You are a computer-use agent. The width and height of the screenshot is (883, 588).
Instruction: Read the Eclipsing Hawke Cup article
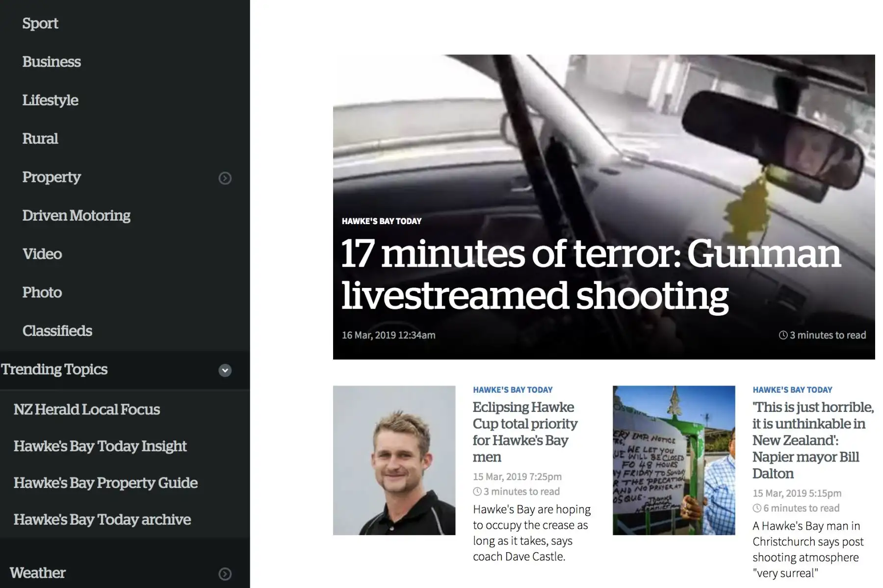(525, 432)
